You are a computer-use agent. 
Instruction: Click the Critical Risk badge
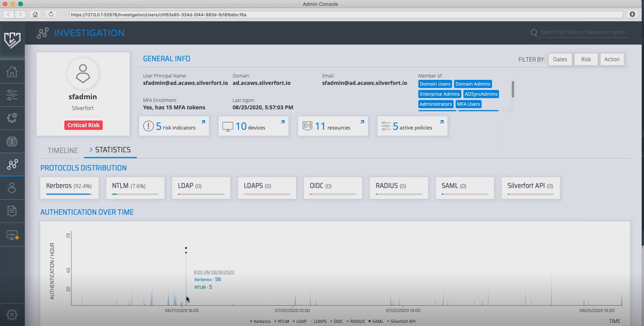[83, 125]
